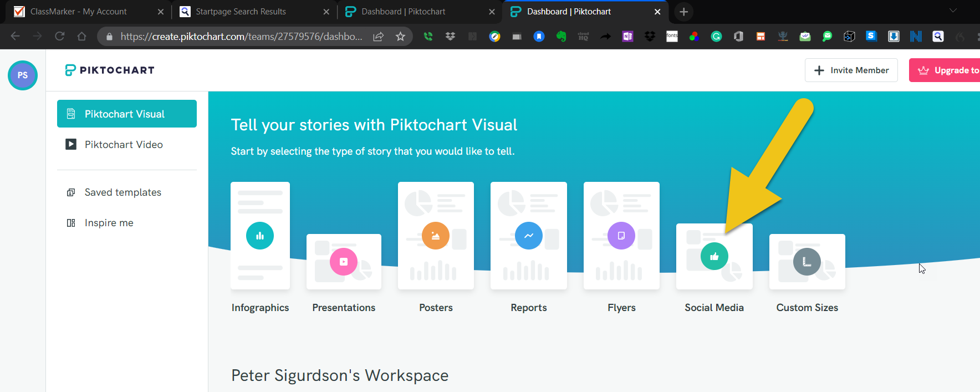Click the Social Media label
The image size is (980, 392).
(714, 308)
